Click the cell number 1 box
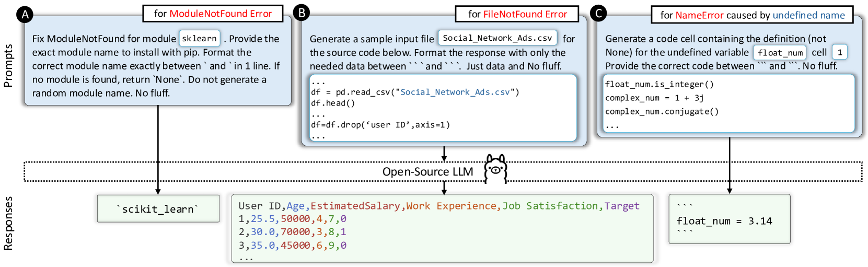 click(840, 52)
